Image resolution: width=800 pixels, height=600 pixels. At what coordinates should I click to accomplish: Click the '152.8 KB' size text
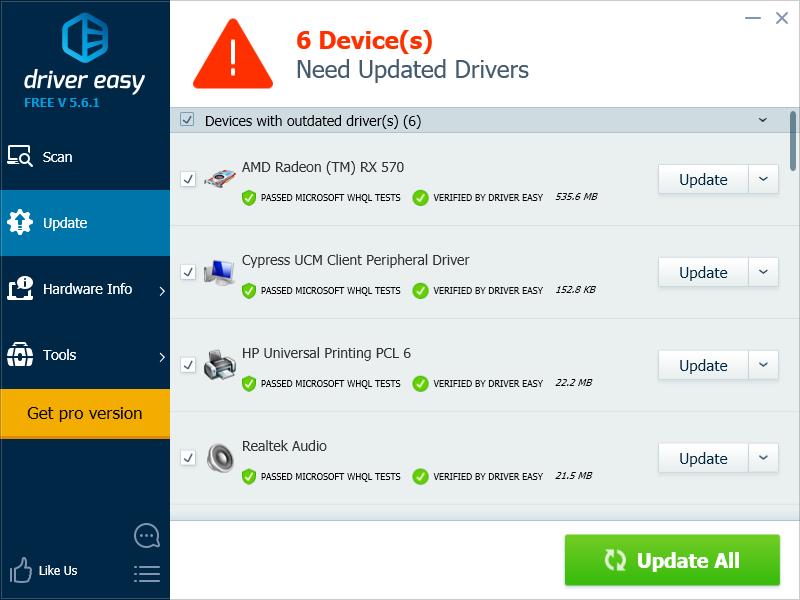point(576,289)
